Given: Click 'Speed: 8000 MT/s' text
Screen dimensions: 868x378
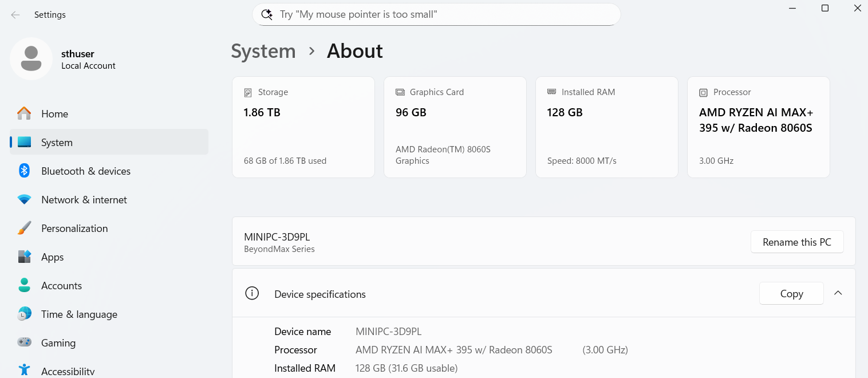Looking at the screenshot, I should coord(582,161).
